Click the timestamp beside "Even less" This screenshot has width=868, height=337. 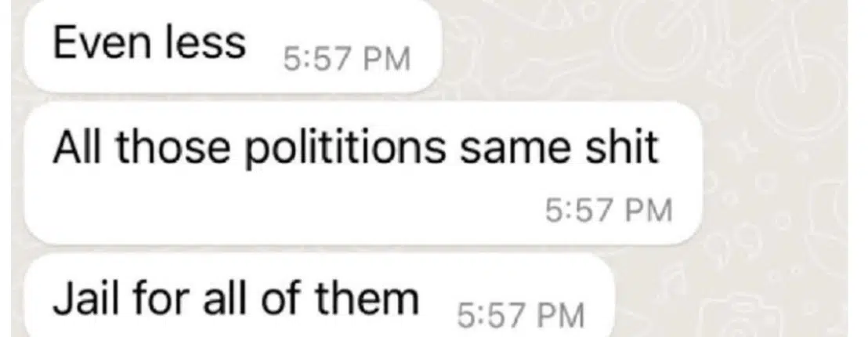coord(347,60)
